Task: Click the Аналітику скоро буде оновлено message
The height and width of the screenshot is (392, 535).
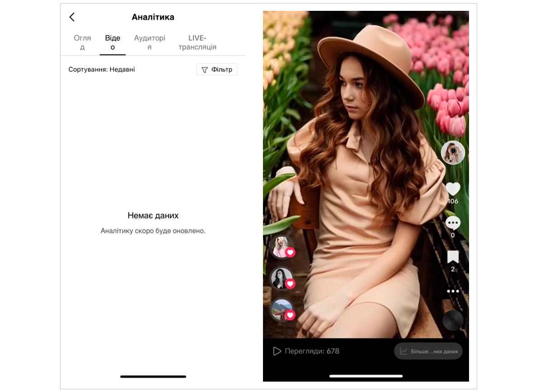Action: [153, 231]
